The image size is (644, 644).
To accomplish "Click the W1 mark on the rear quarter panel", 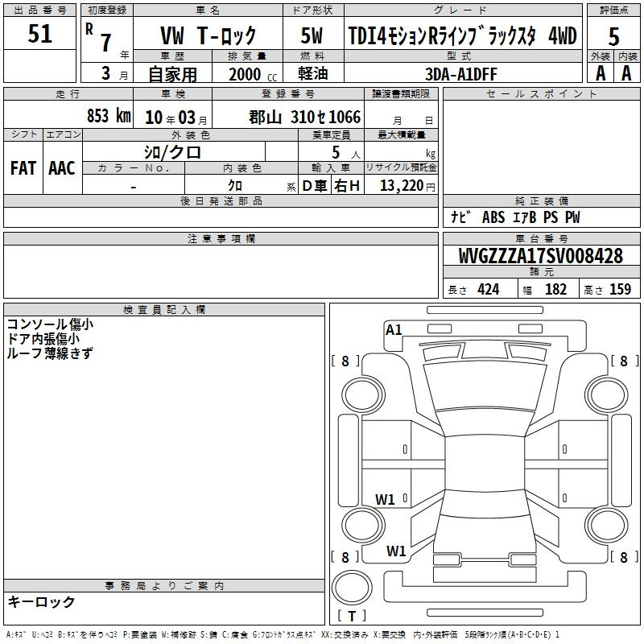I will pyautogui.click(x=395, y=551).
